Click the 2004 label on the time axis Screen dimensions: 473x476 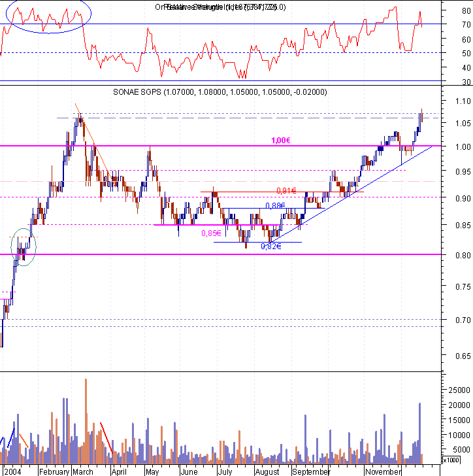point(13,471)
